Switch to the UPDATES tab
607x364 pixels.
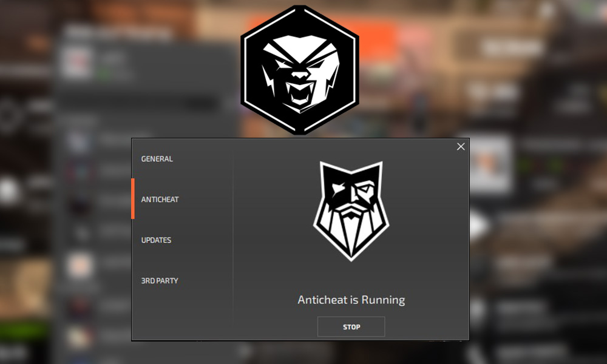[156, 240]
